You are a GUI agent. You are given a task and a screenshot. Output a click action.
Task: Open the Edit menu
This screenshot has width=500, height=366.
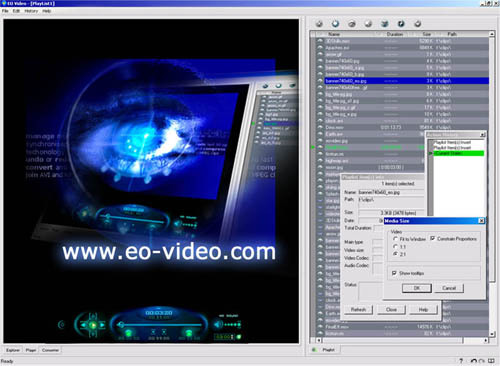16,11
